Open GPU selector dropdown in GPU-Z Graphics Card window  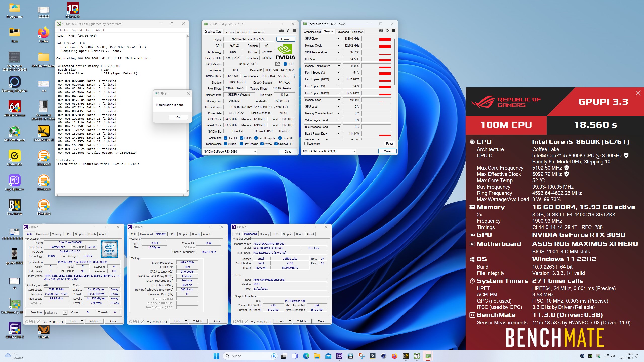230,152
